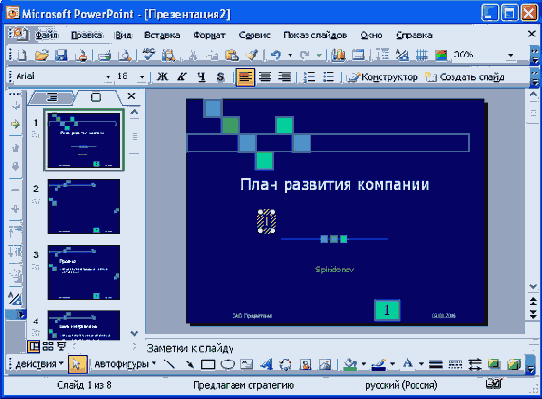Image resolution: width=542 pixels, height=399 pixels.
Task: Toggle italic К formatting
Action: (182, 76)
